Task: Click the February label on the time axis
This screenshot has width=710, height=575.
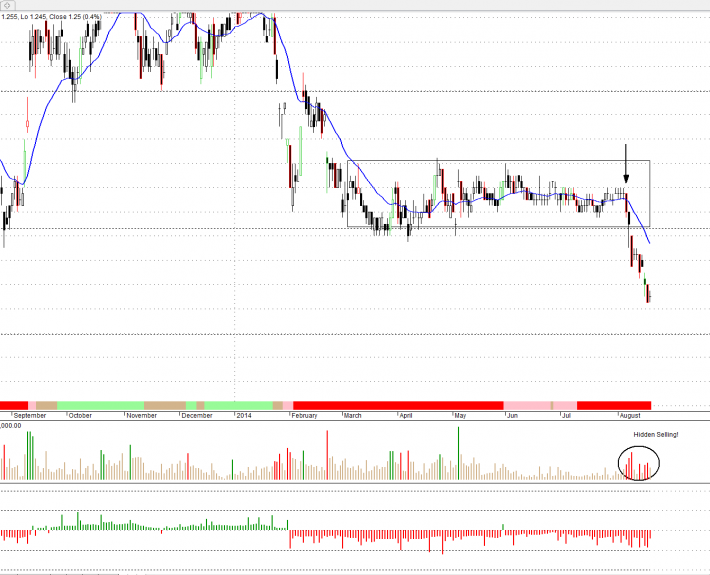Action: [x=305, y=414]
